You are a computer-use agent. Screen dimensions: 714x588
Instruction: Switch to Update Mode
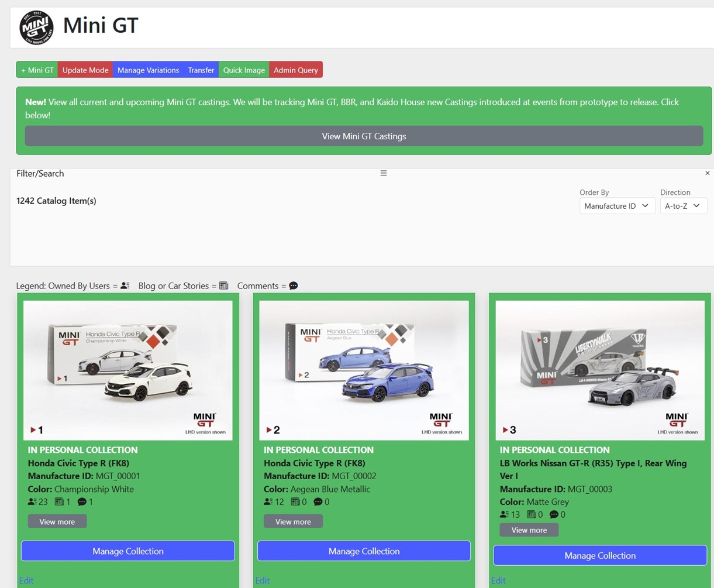point(85,70)
